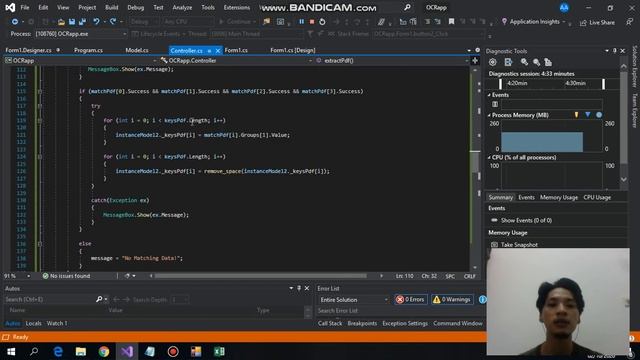Switch to the Locals tab

[x=33, y=323]
